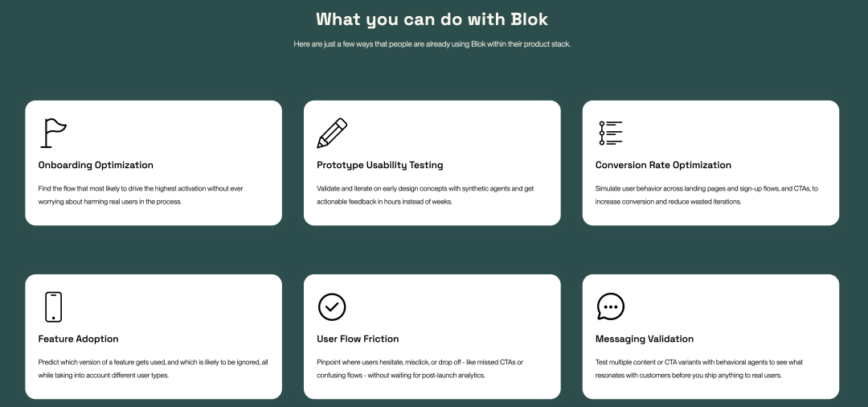Click the checkmark circle icon for User Flow Friction
This screenshot has width=868, height=407.
[x=332, y=306]
